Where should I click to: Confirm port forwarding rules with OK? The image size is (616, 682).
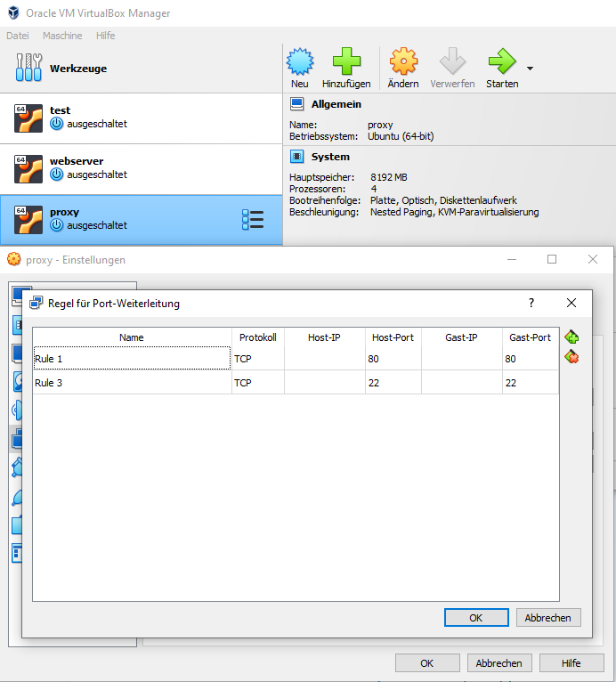[x=476, y=618]
